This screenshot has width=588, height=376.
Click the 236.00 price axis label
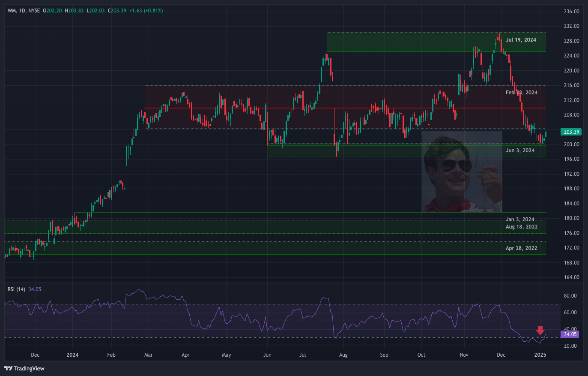pos(571,12)
